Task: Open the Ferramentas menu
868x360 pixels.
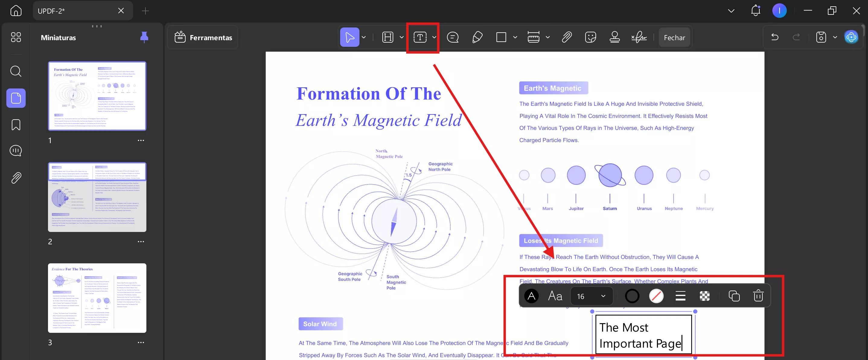Action: coord(203,37)
